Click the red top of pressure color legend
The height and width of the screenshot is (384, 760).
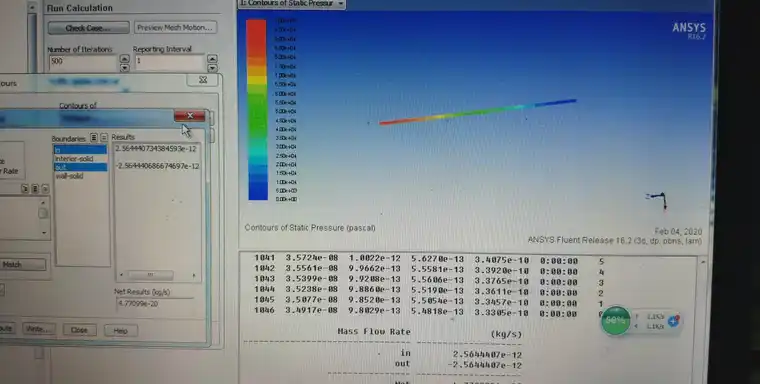pos(257,36)
